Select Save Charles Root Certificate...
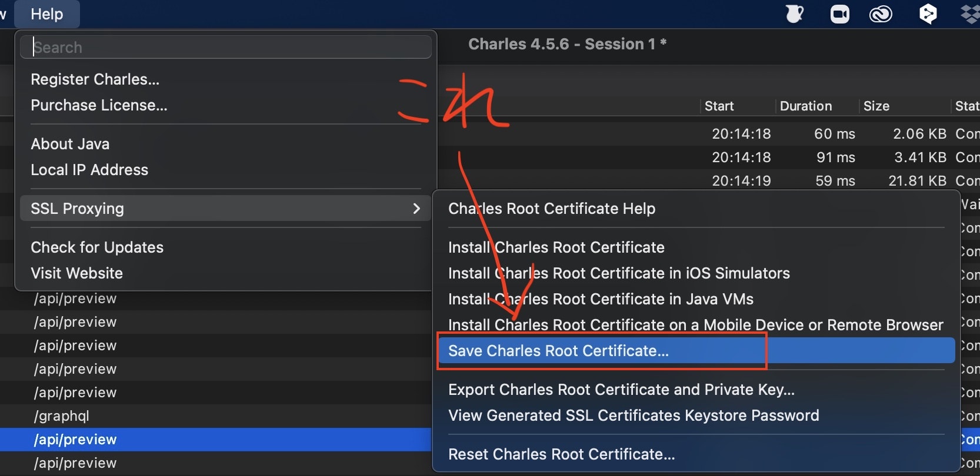 coord(696,351)
